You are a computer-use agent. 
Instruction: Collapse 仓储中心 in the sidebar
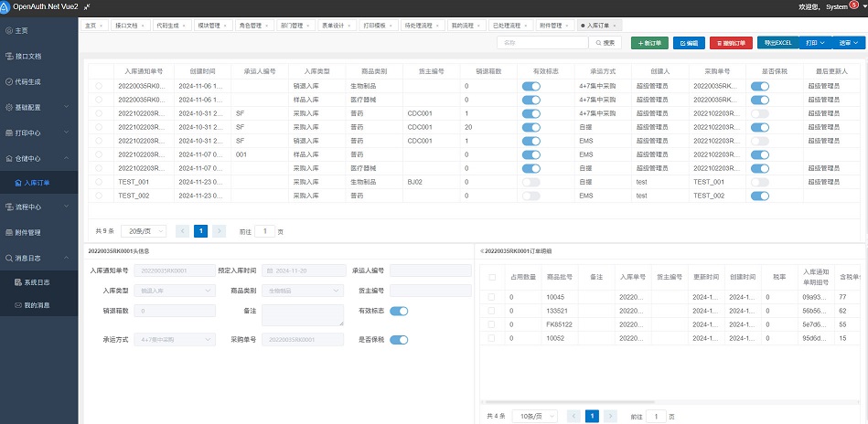point(38,158)
